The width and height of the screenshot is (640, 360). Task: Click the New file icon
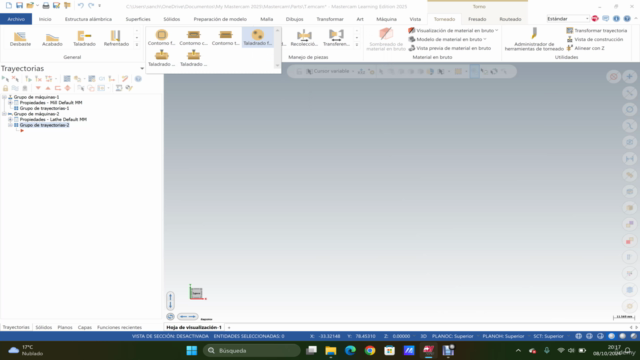(x=9, y=5)
